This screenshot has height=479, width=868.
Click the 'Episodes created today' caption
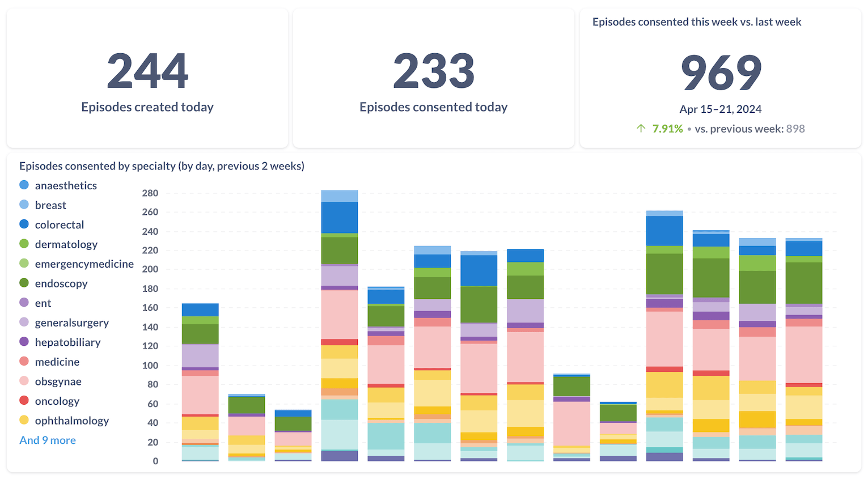pos(147,107)
